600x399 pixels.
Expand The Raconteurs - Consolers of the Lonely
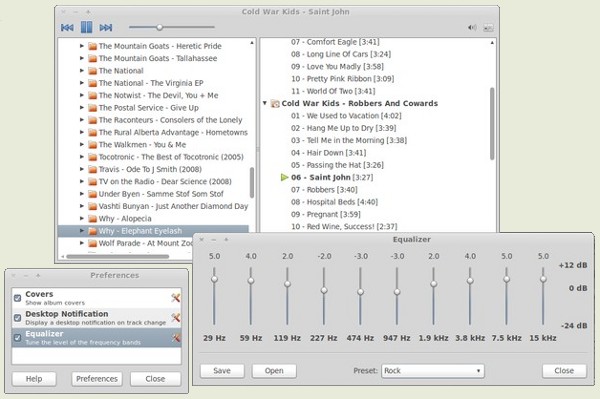(82, 120)
